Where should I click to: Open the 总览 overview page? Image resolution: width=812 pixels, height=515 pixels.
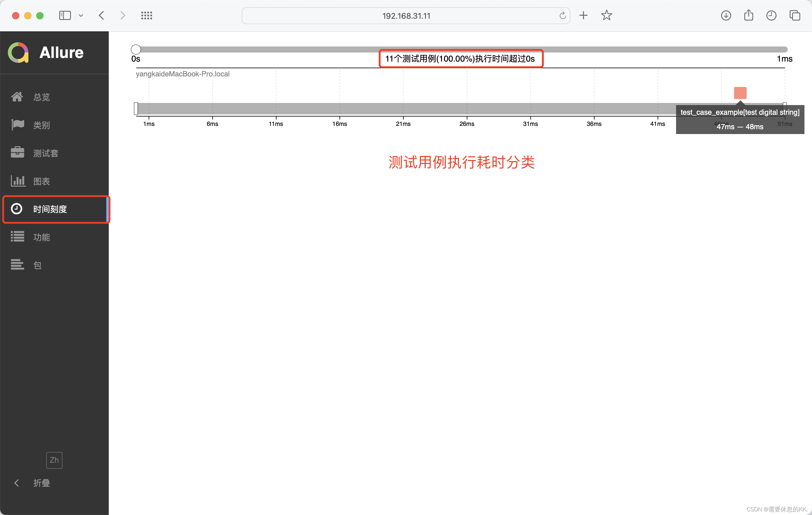pos(41,97)
